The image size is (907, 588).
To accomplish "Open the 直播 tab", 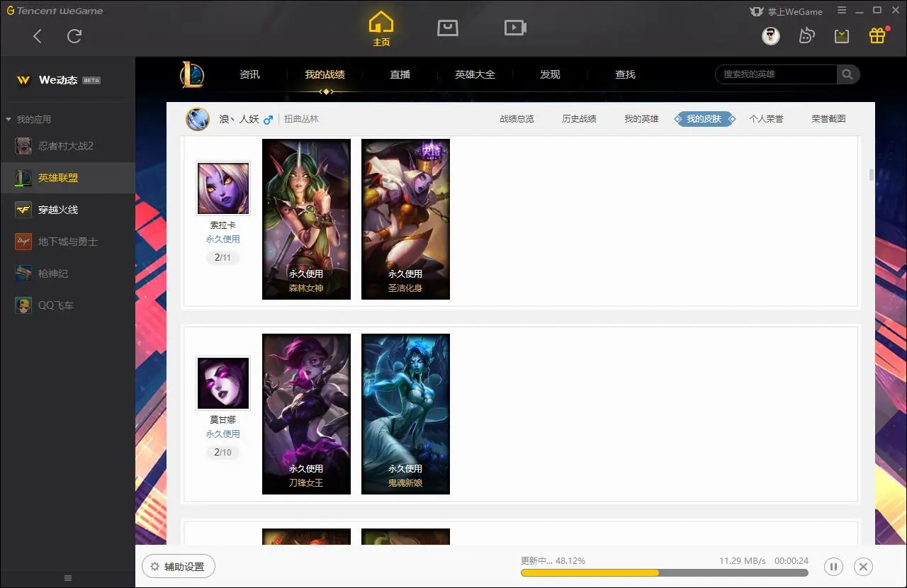I will click(x=400, y=74).
